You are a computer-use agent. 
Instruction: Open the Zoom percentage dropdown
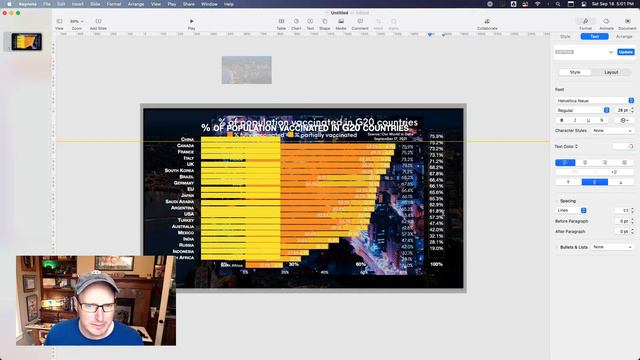77,21
